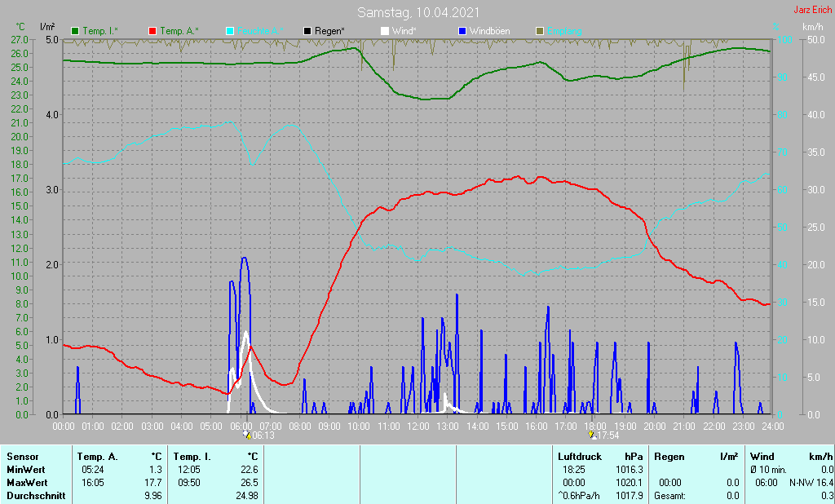Screen dimensions: 835x504
Task: Click the pressure trend '^0.6hPa/h'
Action: pyautogui.click(x=579, y=496)
